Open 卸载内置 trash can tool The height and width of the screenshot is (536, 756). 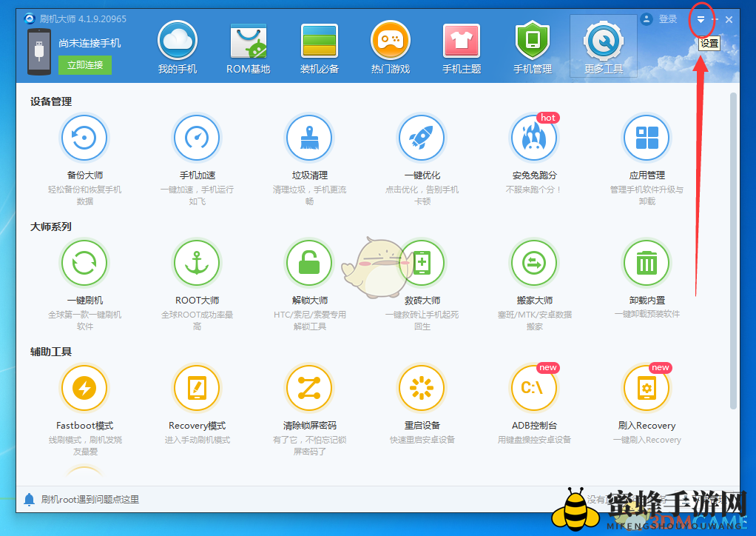pyautogui.click(x=647, y=263)
